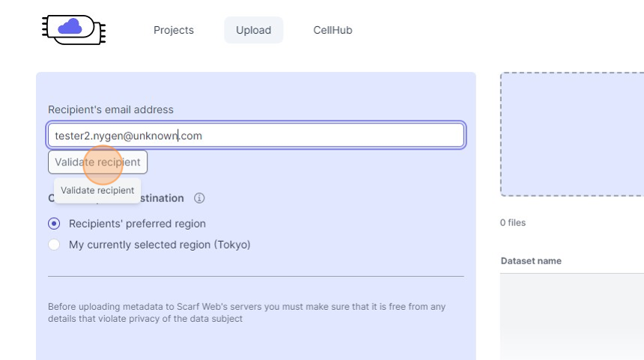
Task: Click the Validate recipient tooltip popup
Action: [97, 191]
